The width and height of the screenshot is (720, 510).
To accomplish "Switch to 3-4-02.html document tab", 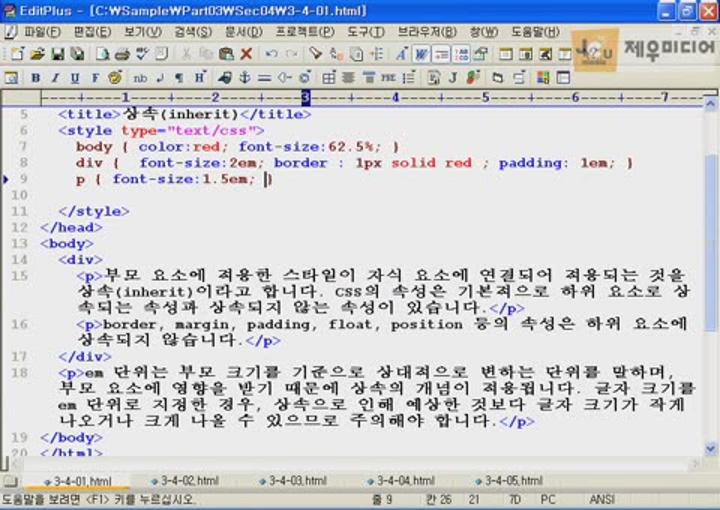I will (185, 481).
